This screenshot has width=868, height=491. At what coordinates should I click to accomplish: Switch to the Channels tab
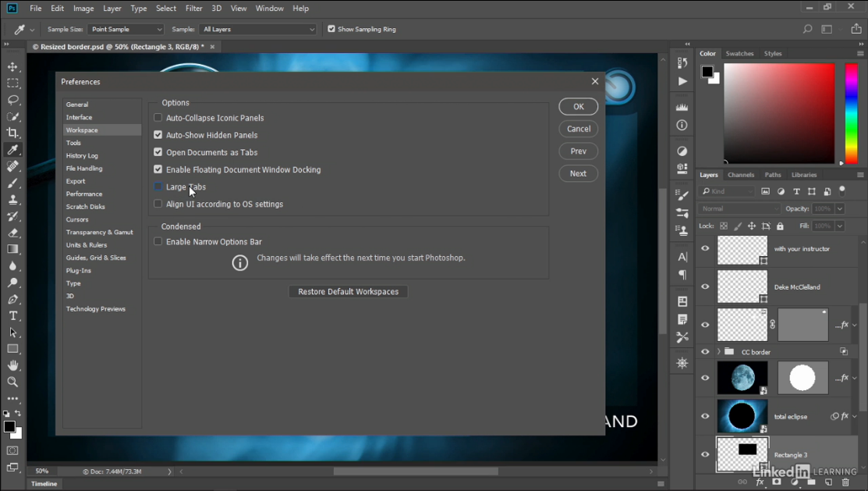741,175
